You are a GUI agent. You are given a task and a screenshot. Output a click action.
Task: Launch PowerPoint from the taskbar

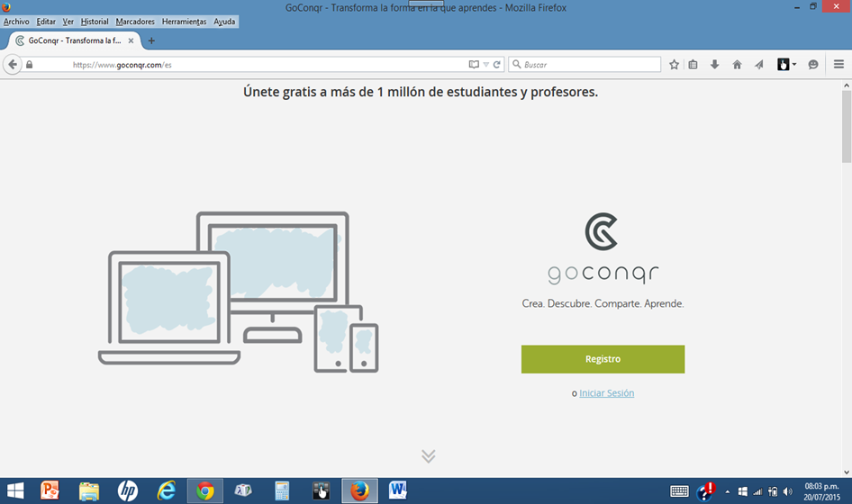(x=50, y=491)
